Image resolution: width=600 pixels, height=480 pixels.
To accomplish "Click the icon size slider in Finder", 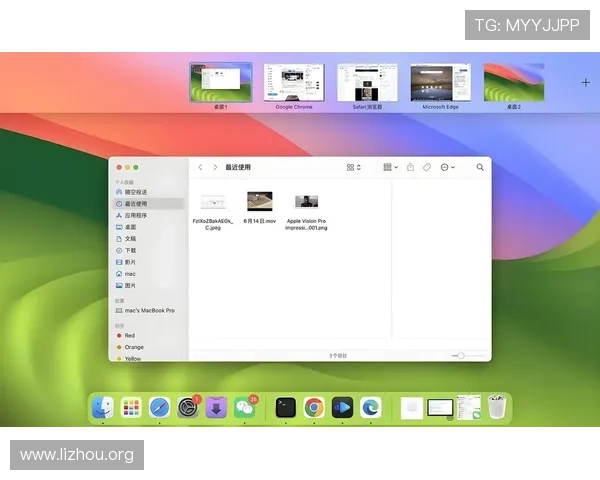I will (461, 355).
